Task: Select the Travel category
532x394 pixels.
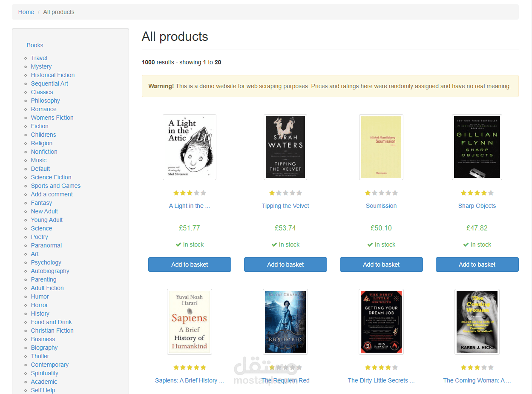Action: click(x=39, y=58)
